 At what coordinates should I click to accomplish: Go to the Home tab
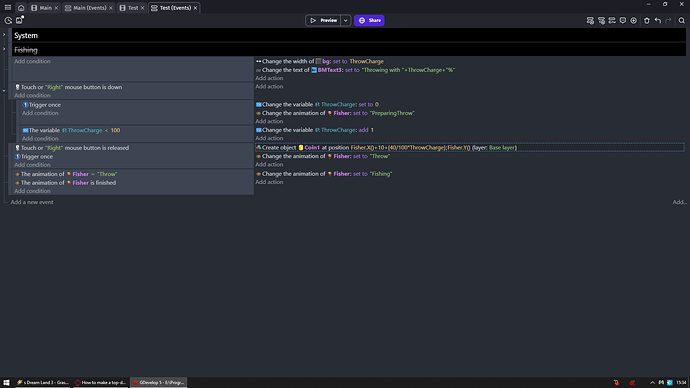click(x=21, y=8)
